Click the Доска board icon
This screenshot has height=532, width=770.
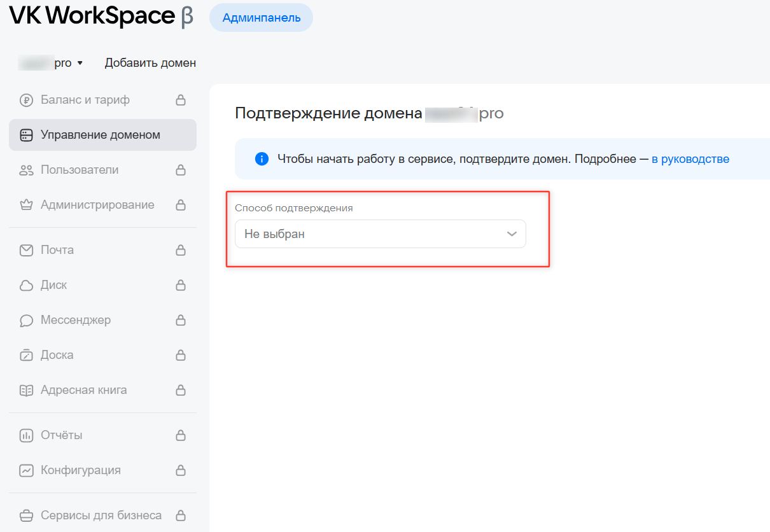pos(26,355)
